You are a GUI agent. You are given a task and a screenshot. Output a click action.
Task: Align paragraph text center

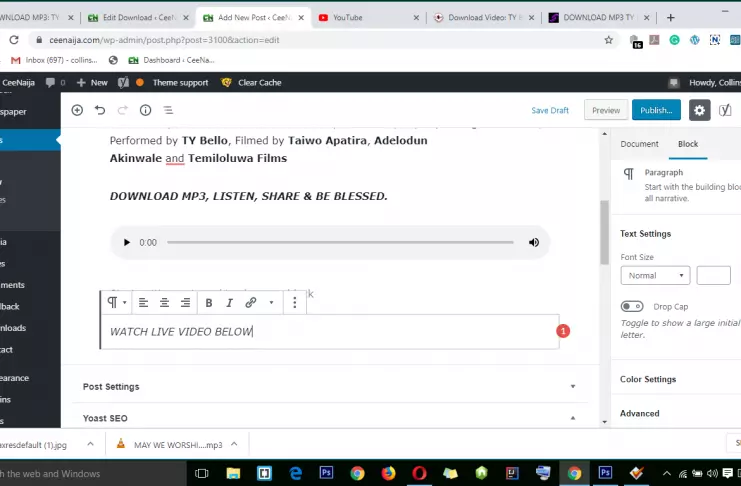[x=164, y=303]
